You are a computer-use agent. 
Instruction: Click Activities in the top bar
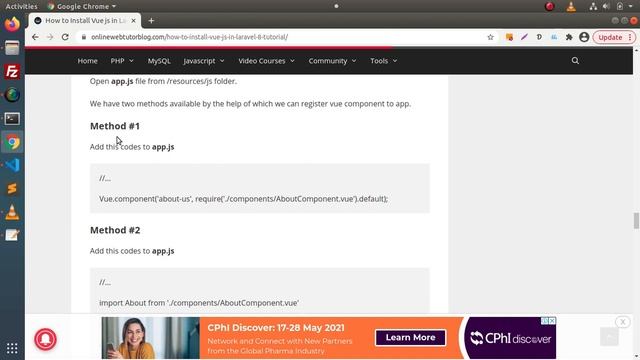(x=21, y=6)
